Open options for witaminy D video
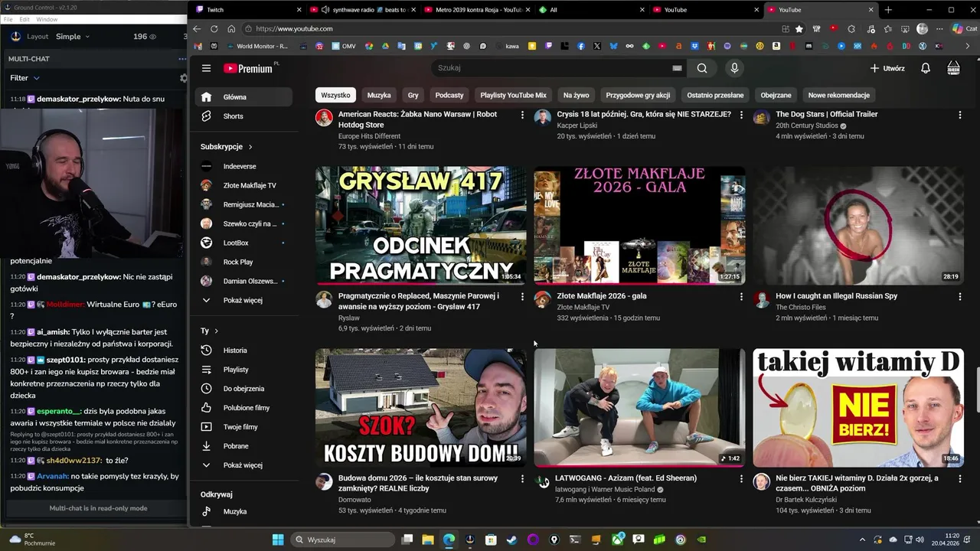Viewport: 980px width, 551px height. pos(959,478)
